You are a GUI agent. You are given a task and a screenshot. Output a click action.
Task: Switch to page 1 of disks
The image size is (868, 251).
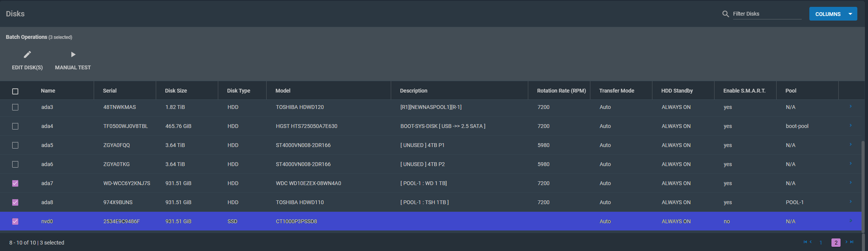point(821,243)
